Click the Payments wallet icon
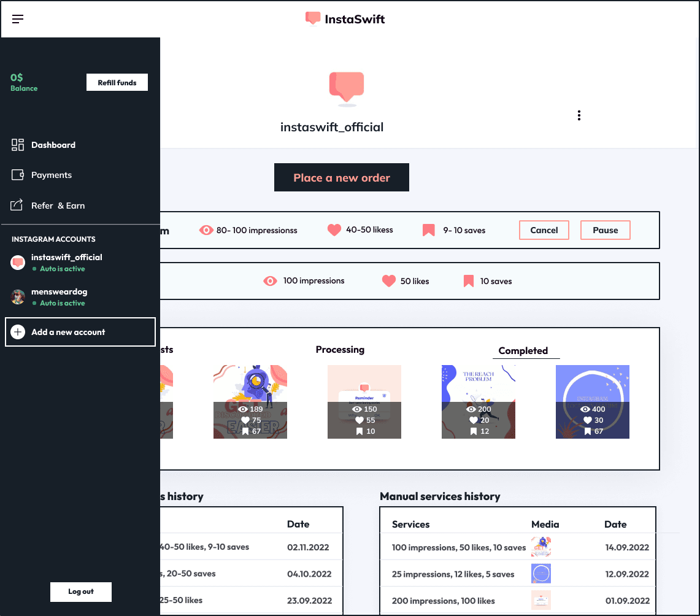The image size is (700, 616). pyautogui.click(x=17, y=174)
